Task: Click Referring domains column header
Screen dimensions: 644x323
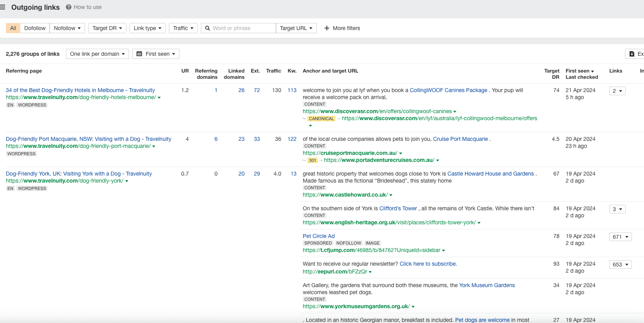Action: (206, 74)
